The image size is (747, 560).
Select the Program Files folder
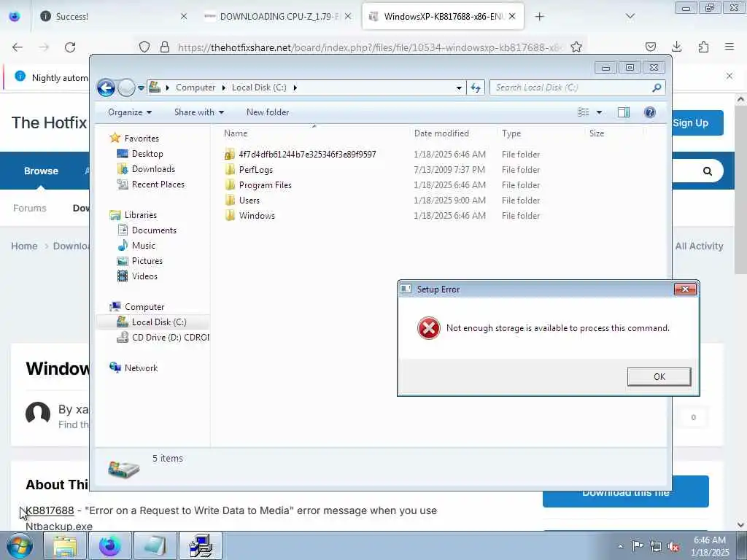coord(265,184)
